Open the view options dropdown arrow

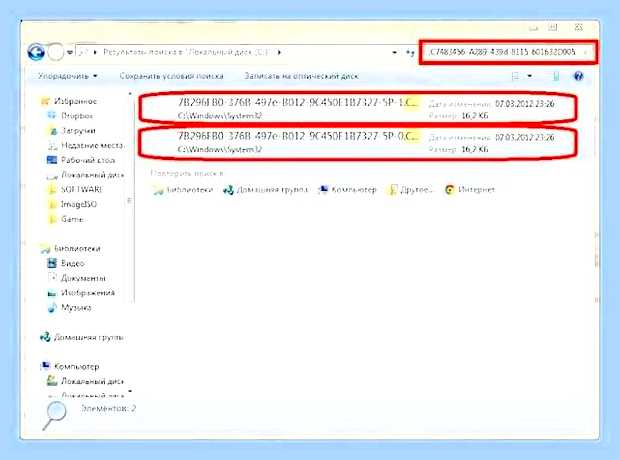(x=529, y=76)
